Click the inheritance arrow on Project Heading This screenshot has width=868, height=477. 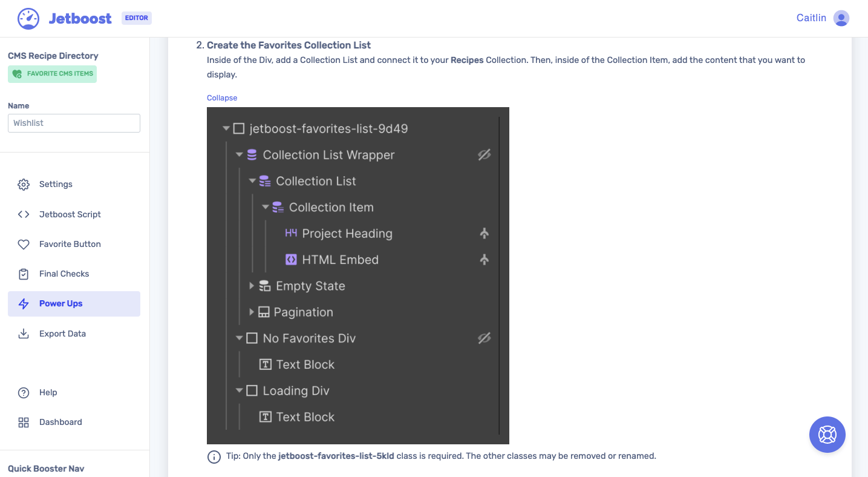[484, 233]
